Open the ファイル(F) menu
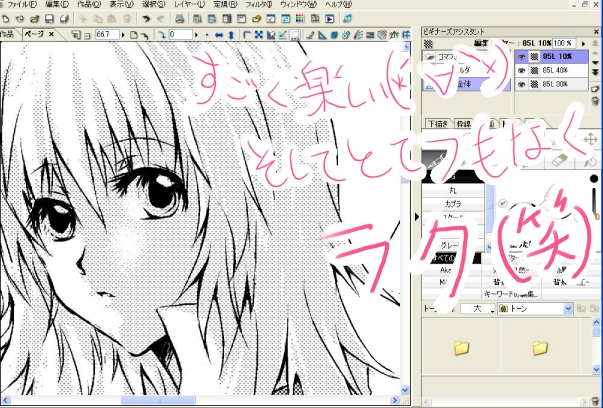The width and height of the screenshot is (603, 408). pos(22,4)
